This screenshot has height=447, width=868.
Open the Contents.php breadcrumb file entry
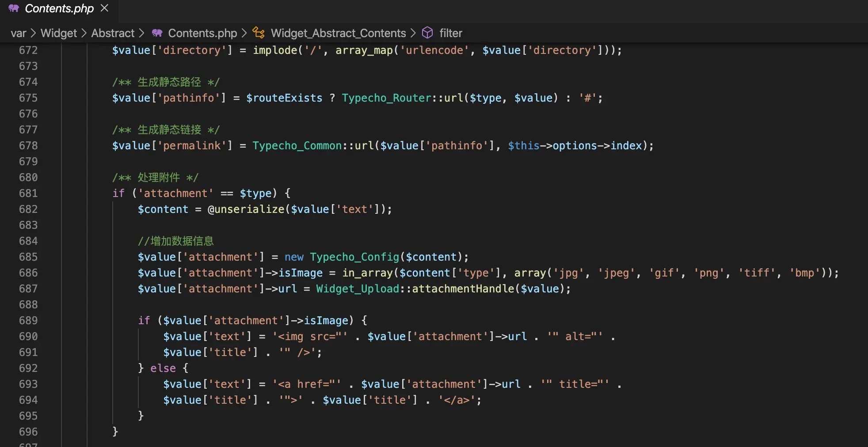coord(202,33)
